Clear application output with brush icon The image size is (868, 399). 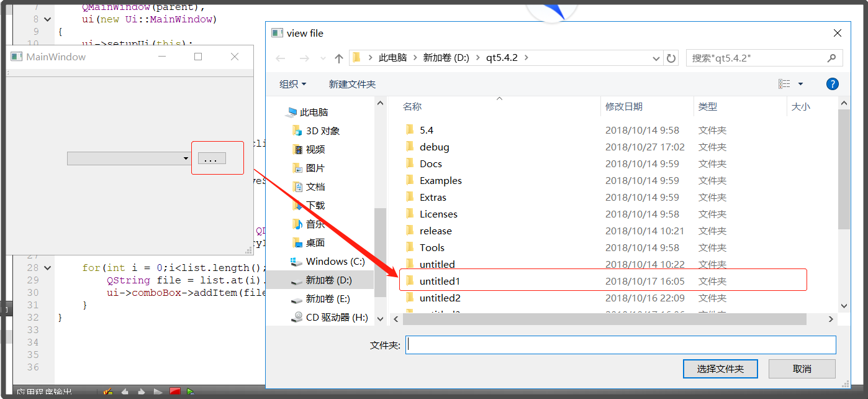point(108,392)
